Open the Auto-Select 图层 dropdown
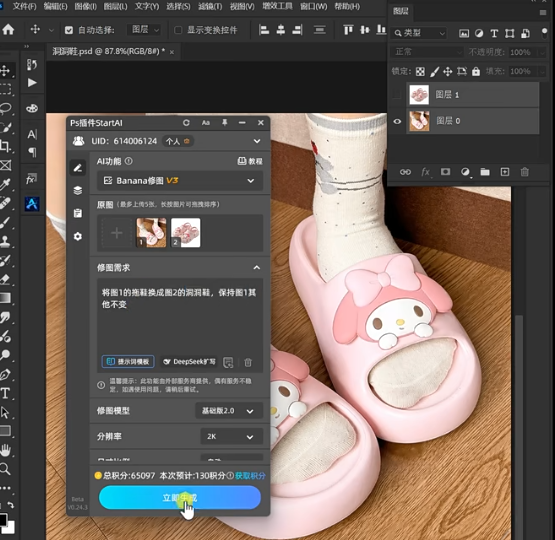Screen dimensions: 555x540 [144, 30]
